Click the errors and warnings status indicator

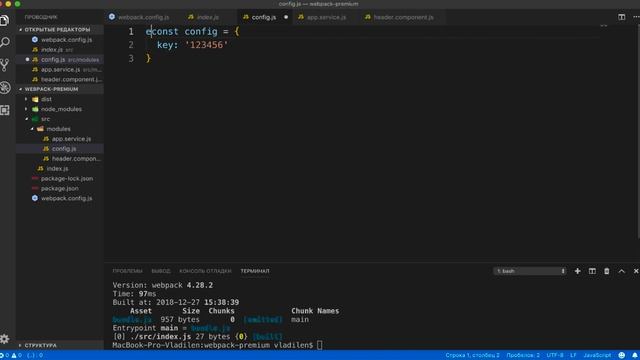[11, 355]
